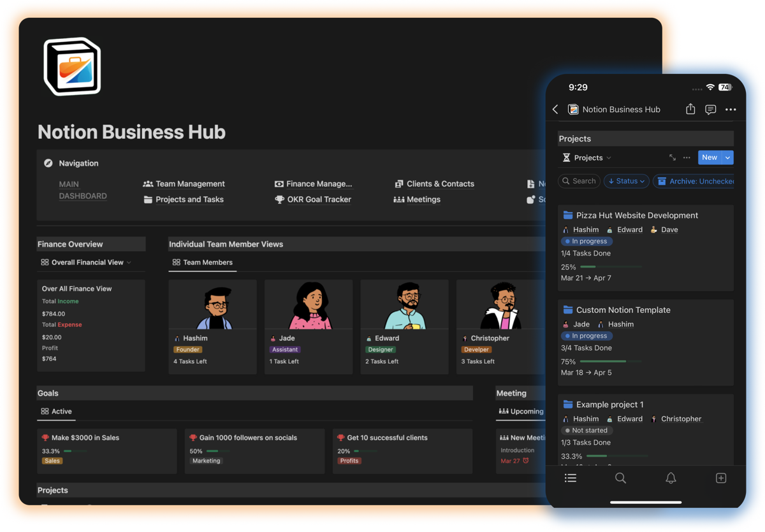Click the Projects and Tasks folder icon
This screenshot has height=532, width=765.
148,199
